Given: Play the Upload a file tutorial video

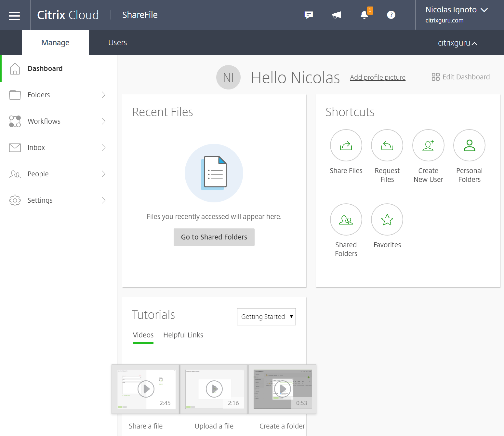Looking at the screenshot, I should click(214, 388).
